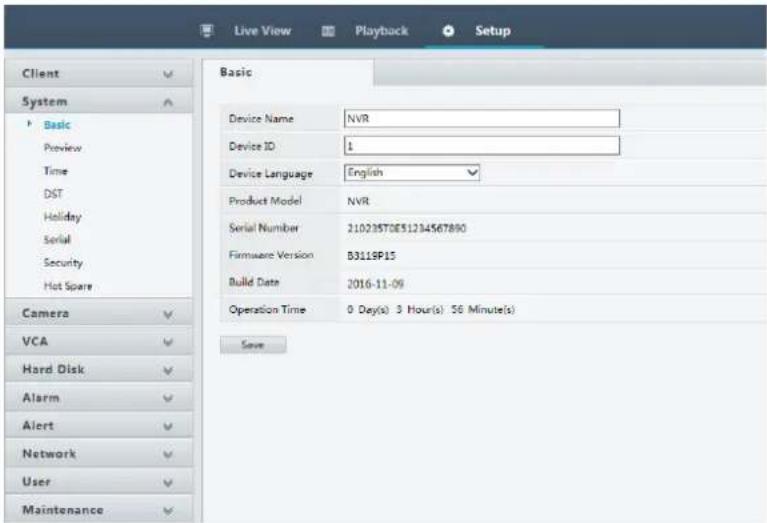Expand the Maintenance section
Image resolution: width=767 pixels, height=523 pixels.
[x=98, y=510]
